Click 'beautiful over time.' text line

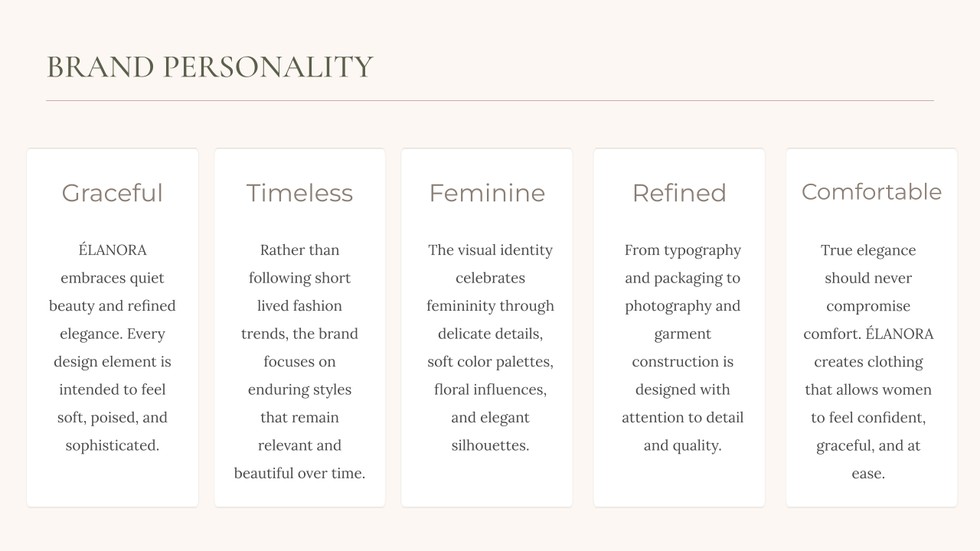click(299, 473)
